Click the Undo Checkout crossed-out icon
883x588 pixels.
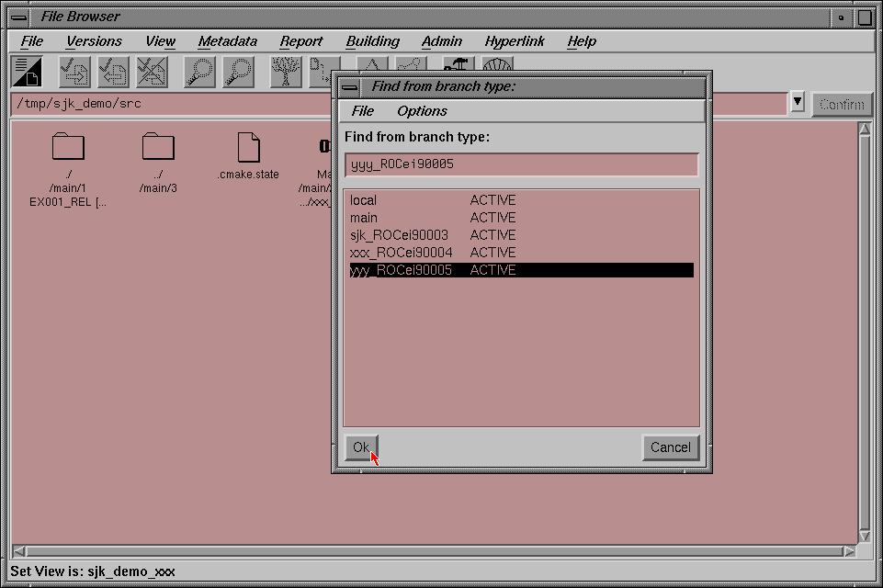[x=152, y=73]
